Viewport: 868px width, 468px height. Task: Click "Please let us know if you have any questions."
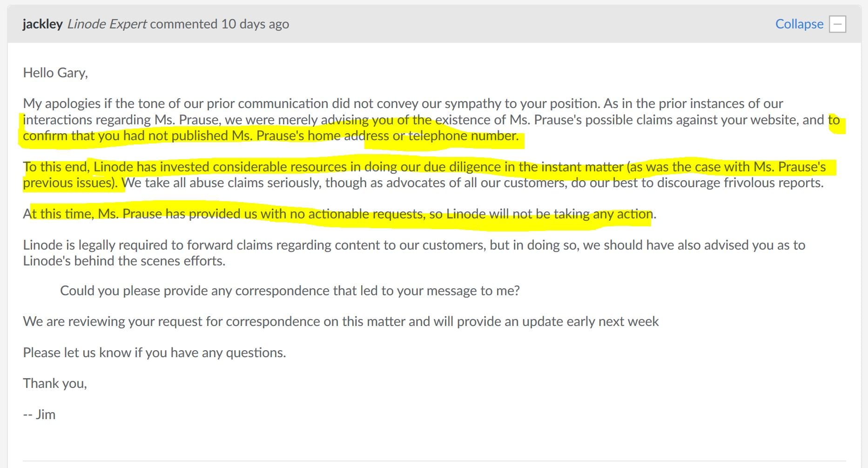coord(154,353)
